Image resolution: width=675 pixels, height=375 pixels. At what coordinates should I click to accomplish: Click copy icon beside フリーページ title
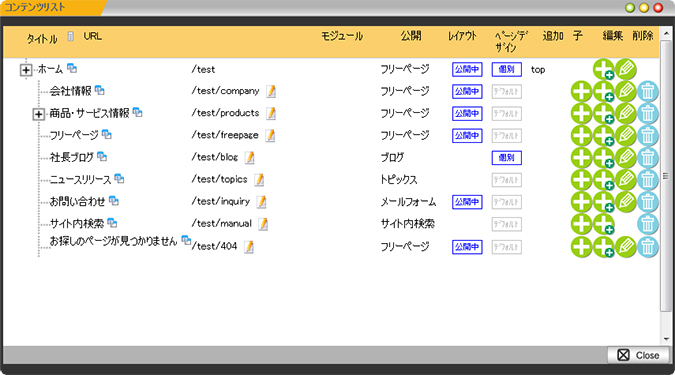point(107,134)
